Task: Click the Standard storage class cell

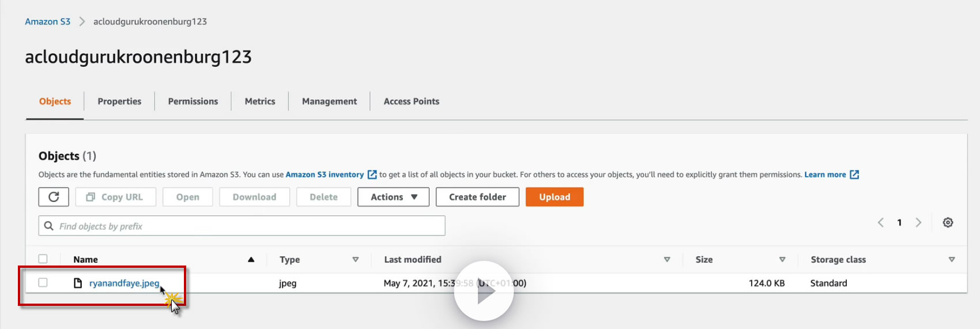Action: pyautogui.click(x=828, y=283)
